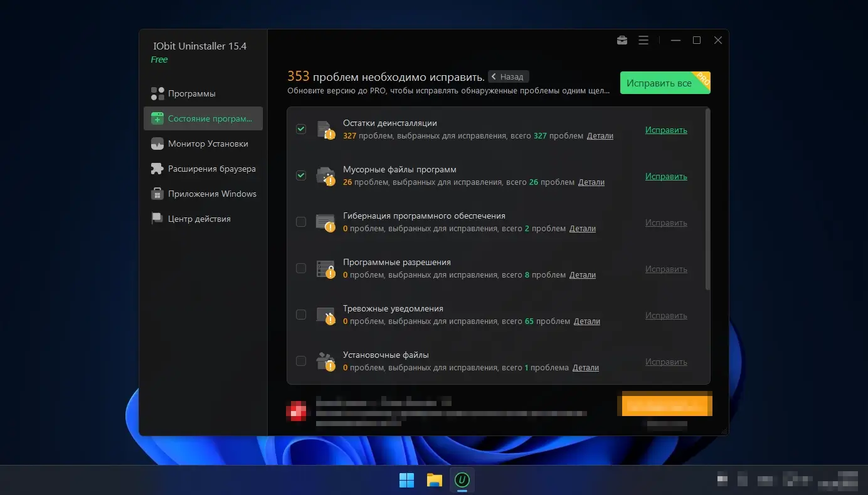The width and height of the screenshot is (868, 495).
Task: Open the hamburger options menu
Action: point(643,40)
